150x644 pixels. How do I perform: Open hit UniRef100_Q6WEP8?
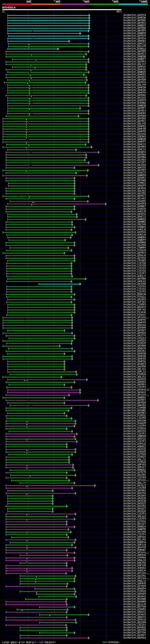point(135,33)
